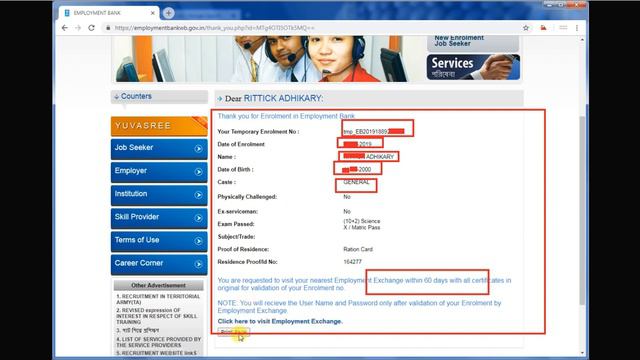The width and height of the screenshot is (640, 360).
Task: Click the (10+2) Science exam text
Action: pyautogui.click(x=362, y=221)
